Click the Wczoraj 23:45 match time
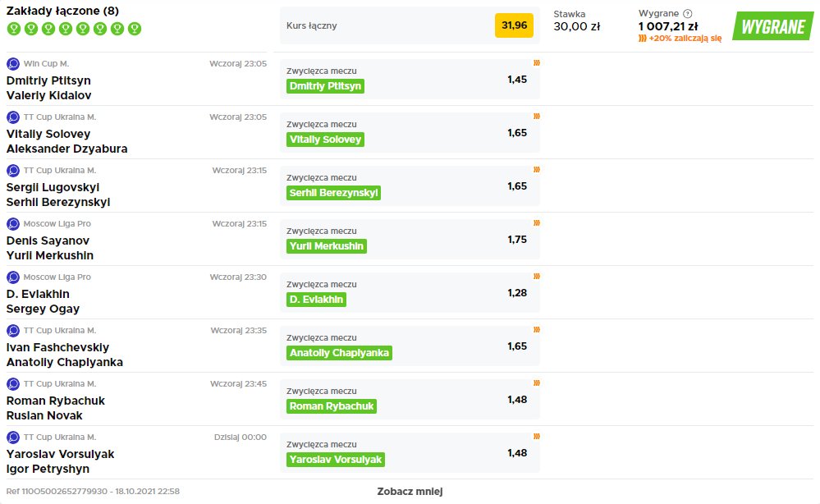Screen dimensions: 820x504 tap(239, 384)
